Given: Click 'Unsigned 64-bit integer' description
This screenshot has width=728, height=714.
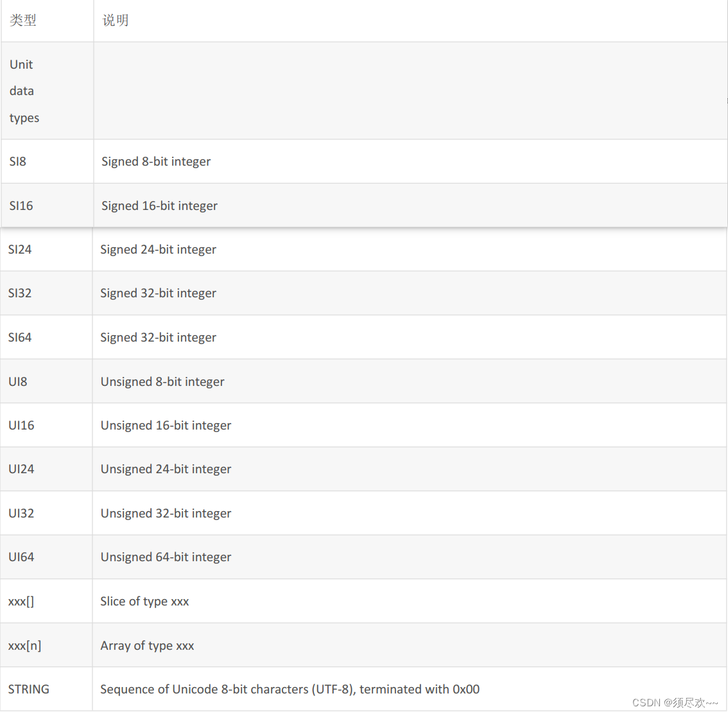Looking at the screenshot, I should 166,557.
